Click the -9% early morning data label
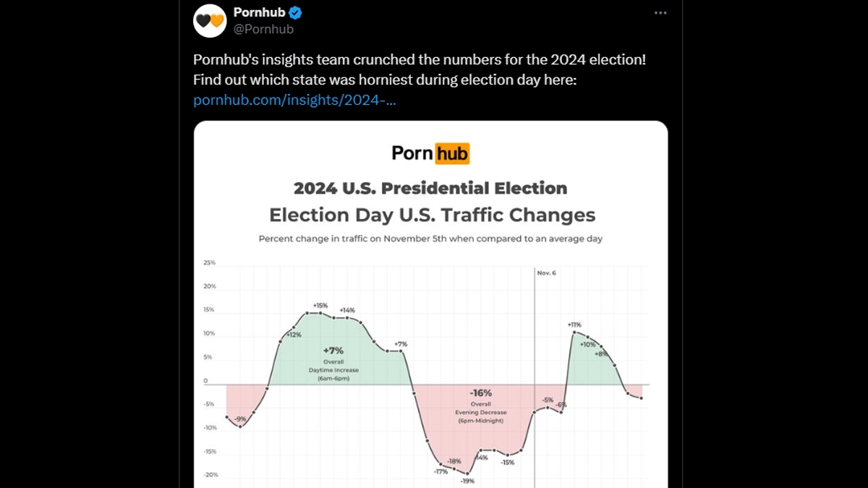This screenshot has width=868, height=488. pyautogui.click(x=240, y=419)
